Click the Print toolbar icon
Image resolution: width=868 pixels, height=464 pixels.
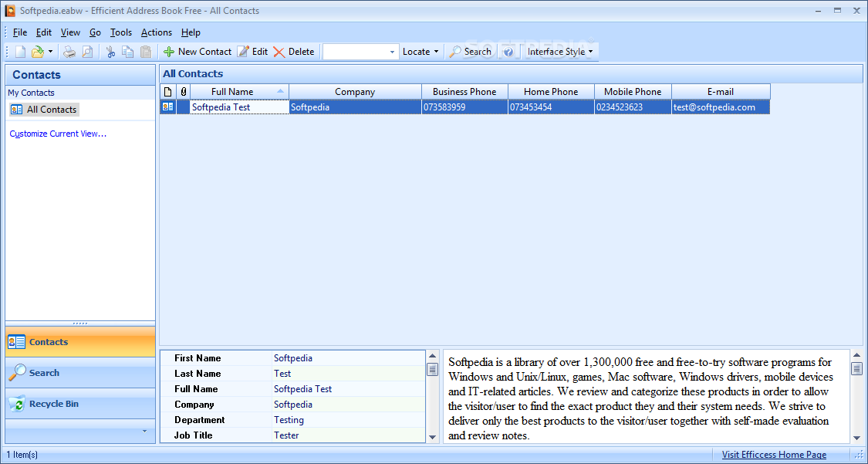tap(69, 52)
